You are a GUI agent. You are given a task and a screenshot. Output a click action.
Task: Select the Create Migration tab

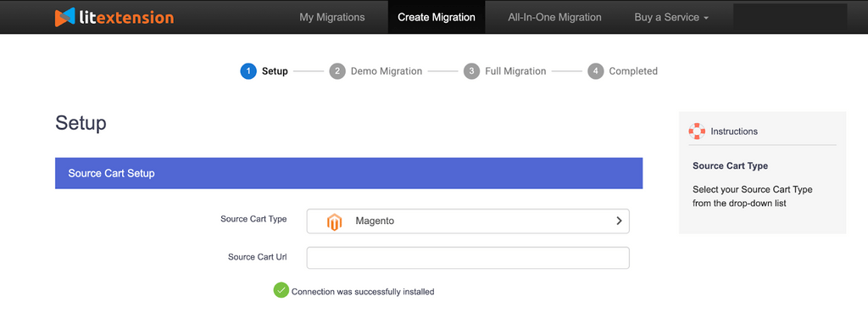437,17
